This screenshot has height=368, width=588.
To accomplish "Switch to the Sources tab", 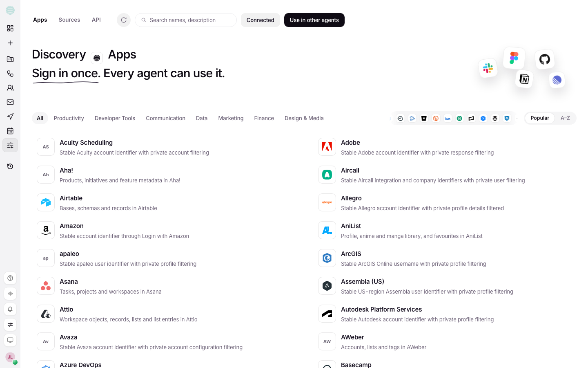I will pyautogui.click(x=69, y=20).
